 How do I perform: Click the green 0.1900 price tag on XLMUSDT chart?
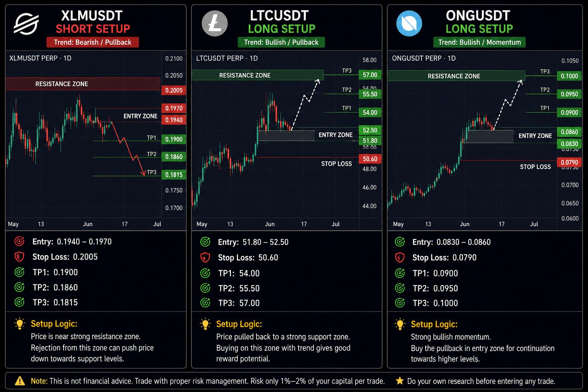(174, 139)
